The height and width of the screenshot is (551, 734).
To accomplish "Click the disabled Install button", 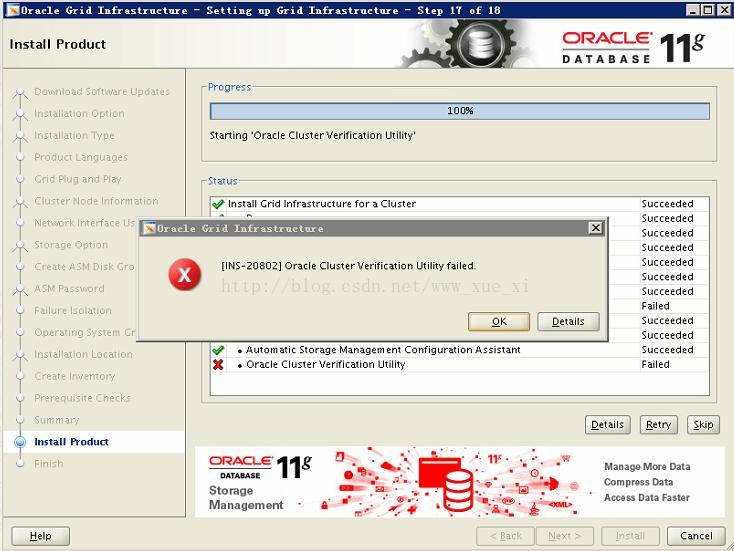I will point(630,536).
